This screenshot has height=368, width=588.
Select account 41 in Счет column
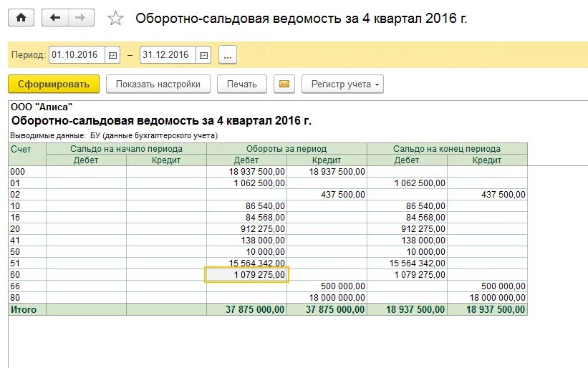pos(27,241)
